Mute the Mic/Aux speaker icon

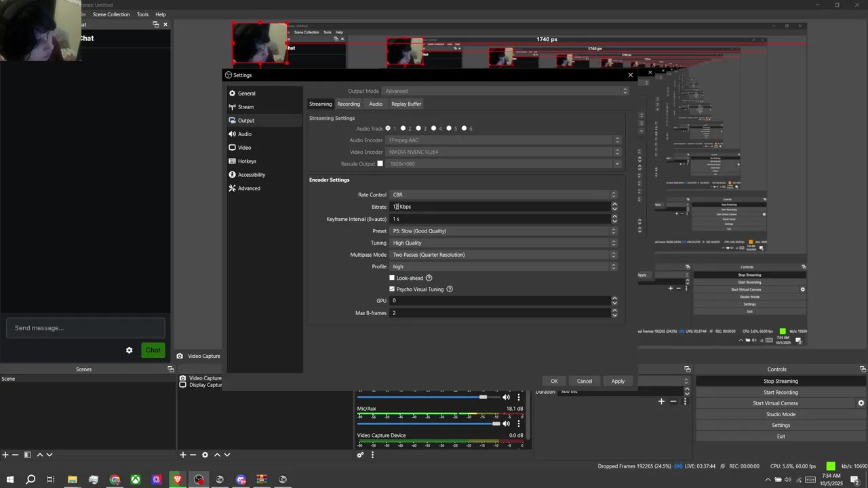point(506,424)
